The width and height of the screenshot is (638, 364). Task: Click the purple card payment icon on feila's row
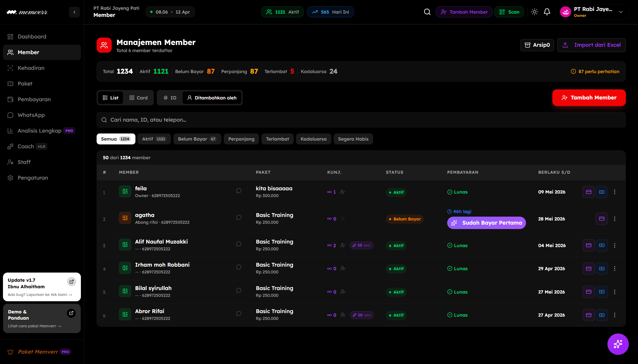(x=589, y=192)
